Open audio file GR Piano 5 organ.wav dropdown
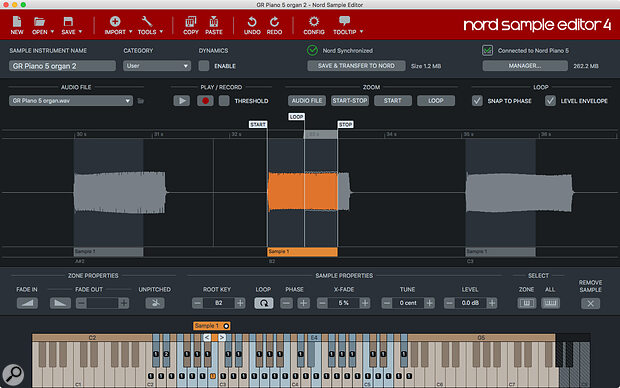This screenshot has height=388, width=620. pyautogui.click(x=70, y=101)
